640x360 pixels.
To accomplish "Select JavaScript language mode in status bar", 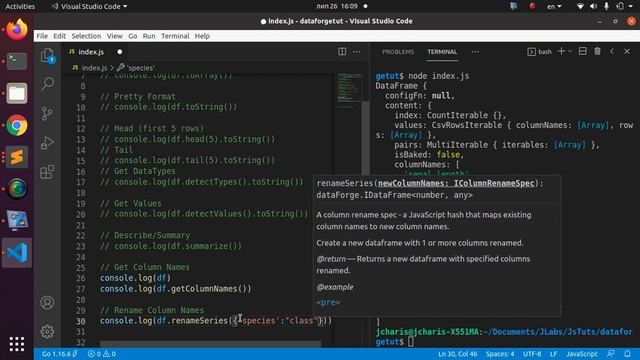I will tap(582, 354).
